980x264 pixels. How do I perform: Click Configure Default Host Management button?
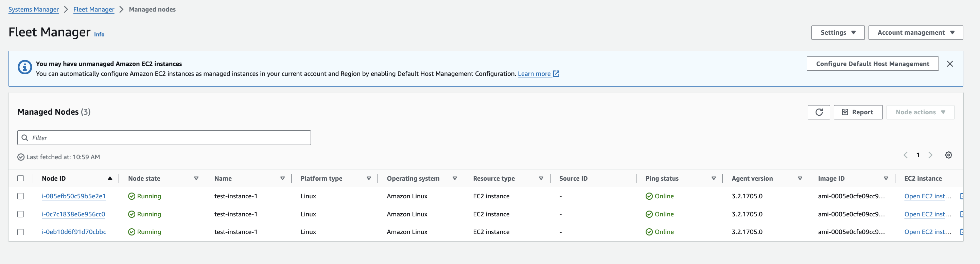872,64
